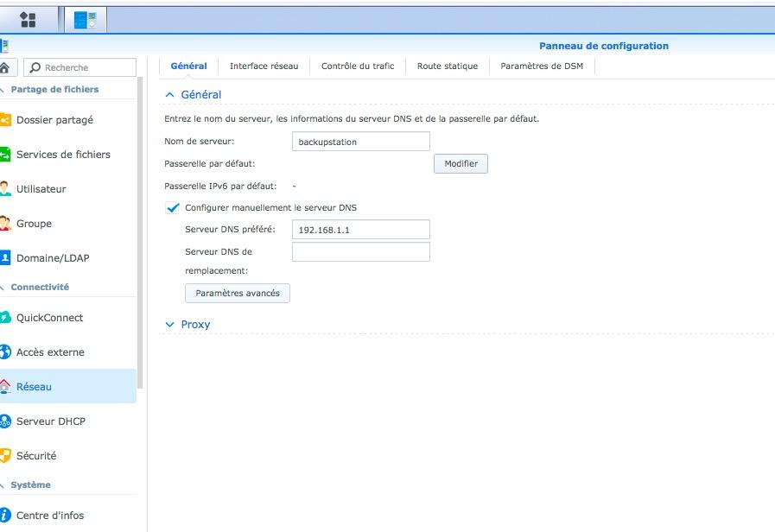Click the Serveur DHCP icon
The image size is (775, 532).
pos(5,421)
